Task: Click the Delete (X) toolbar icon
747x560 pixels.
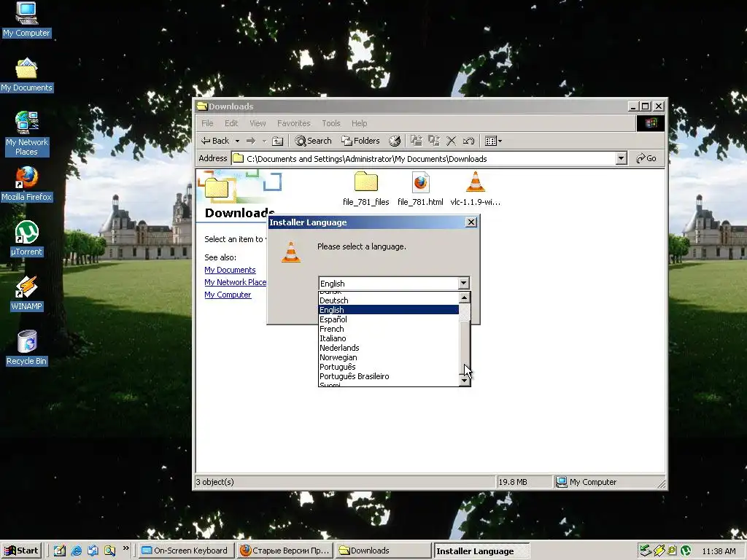Action: (451, 141)
